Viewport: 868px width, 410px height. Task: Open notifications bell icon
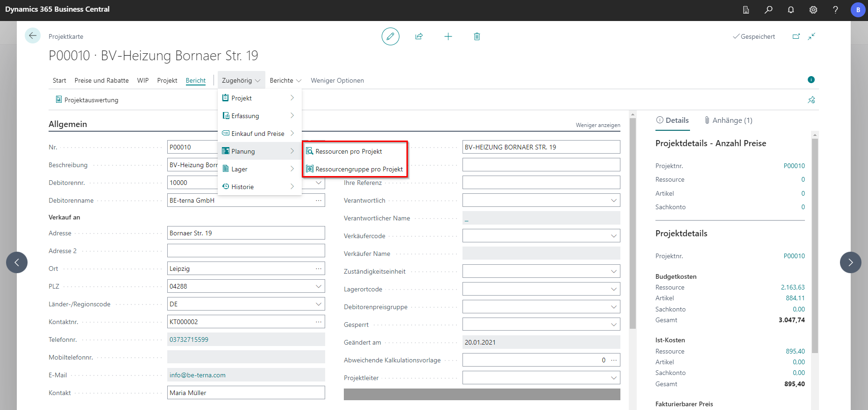click(x=791, y=10)
